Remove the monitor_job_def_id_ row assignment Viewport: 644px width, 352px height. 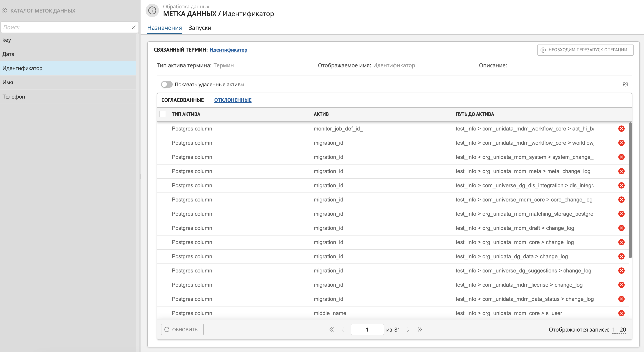pyautogui.click(x=621, y=129)
